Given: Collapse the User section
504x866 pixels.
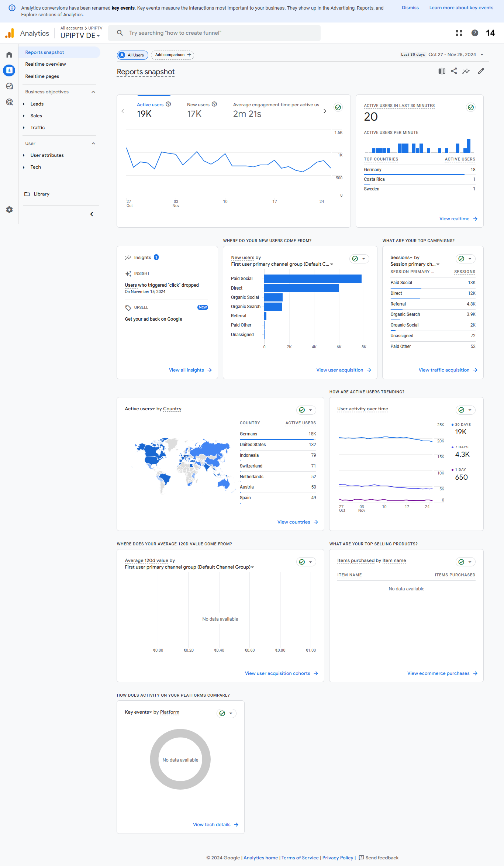Looking at the screenshot, I should [x=93, y=144].
